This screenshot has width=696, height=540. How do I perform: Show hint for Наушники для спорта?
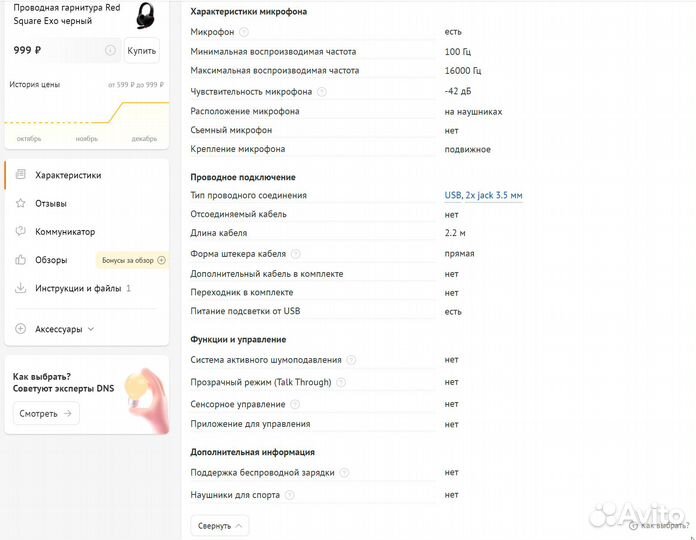coord(289,495)
